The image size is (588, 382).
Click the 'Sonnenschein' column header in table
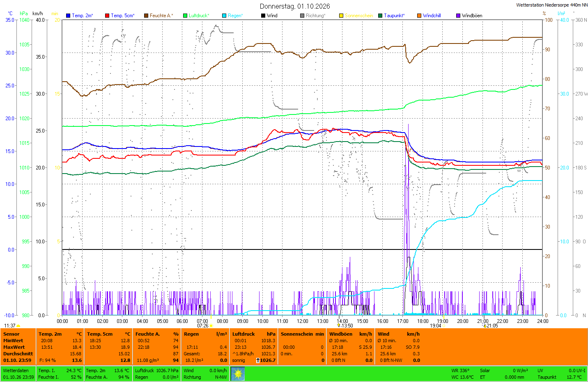[x=298, y=334]
